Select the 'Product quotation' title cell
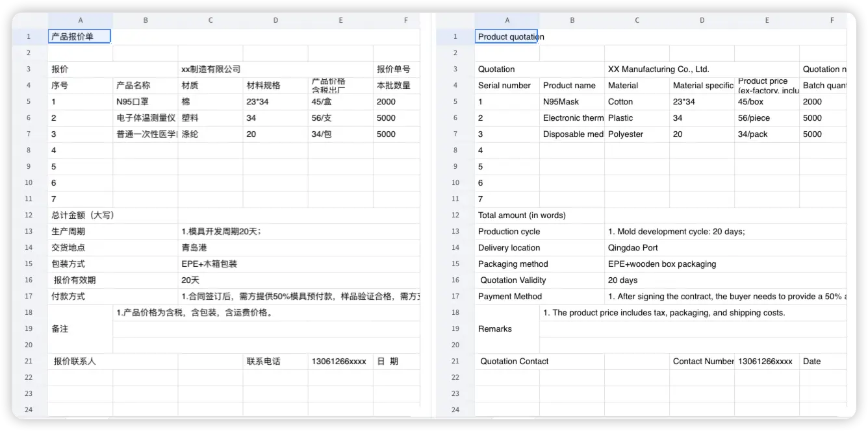The image size is (868, 431). pos(507,36)
